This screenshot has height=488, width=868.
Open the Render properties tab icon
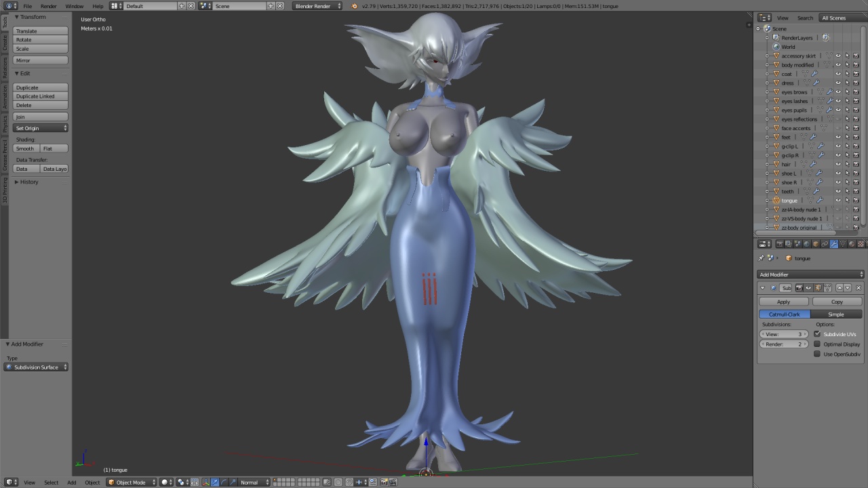pyautogui.click(x=780, y=244)
